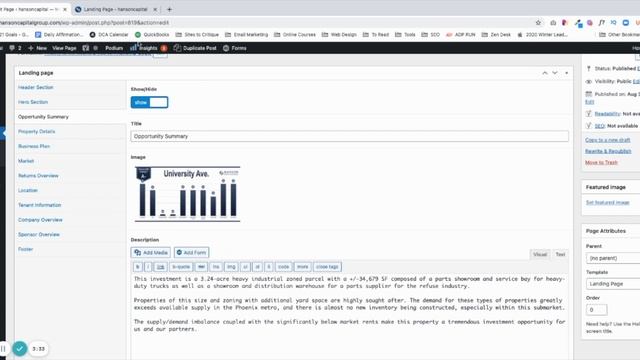640x360 pixels.
Task: Open the Footer tab
Action: click(25, 249)
